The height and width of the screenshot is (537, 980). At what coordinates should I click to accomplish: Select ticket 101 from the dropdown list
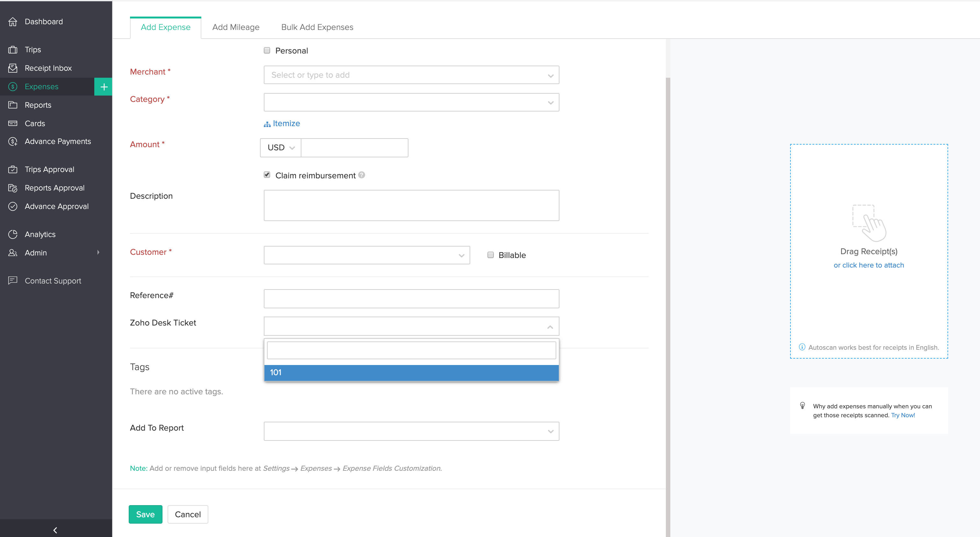[411, 372]
